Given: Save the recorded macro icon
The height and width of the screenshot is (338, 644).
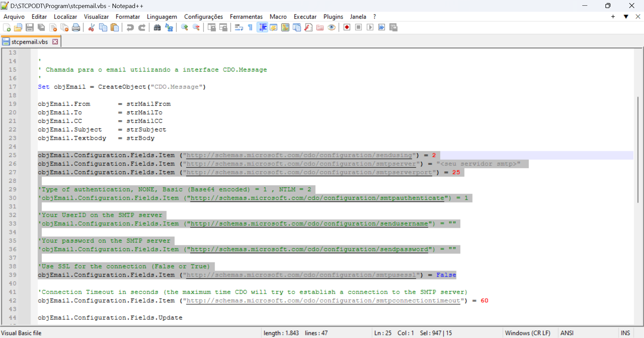Looking at the screenshot, I should (393, 27).
